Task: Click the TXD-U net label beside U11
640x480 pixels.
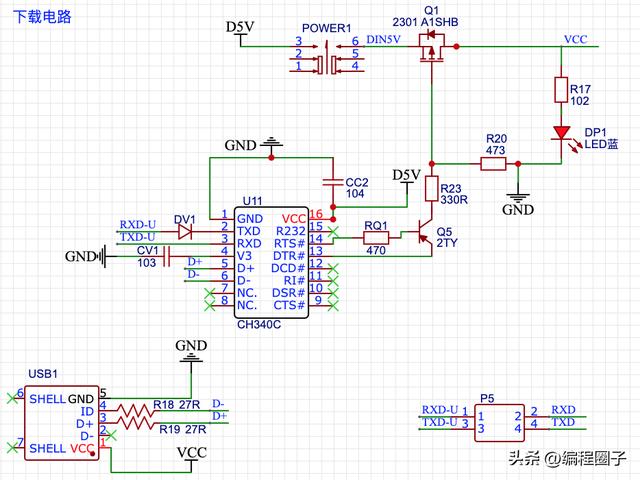Action: 138,237
